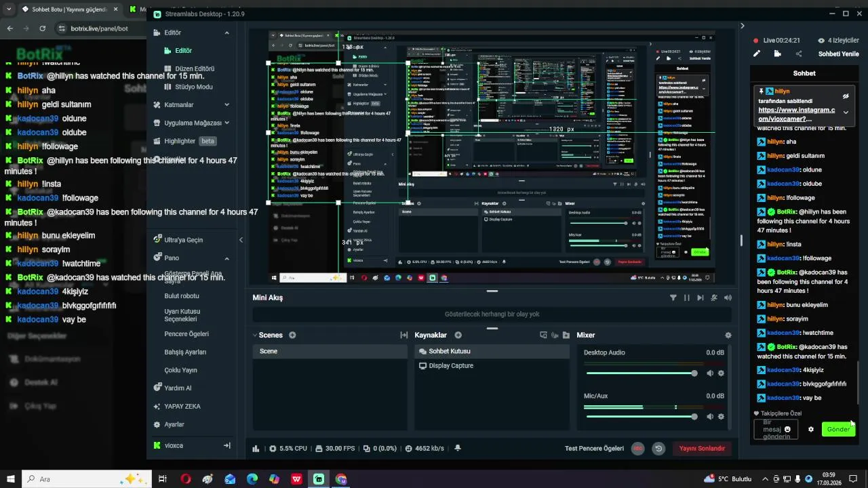Collapse the Editör sidebar section
This screenshot has height=488, width=868.
pyautogui.click(x=226, y=33)
